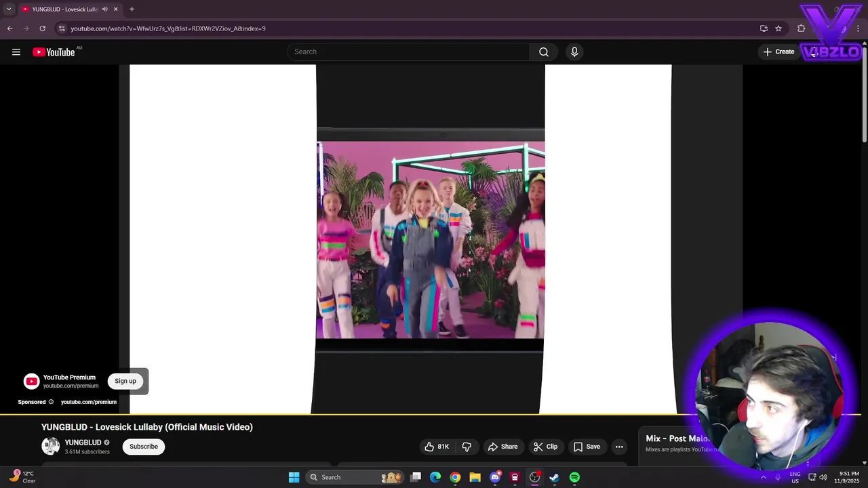Viewport: 868px width, 488px height.
Task: Click the video title text
Action: 147,427
